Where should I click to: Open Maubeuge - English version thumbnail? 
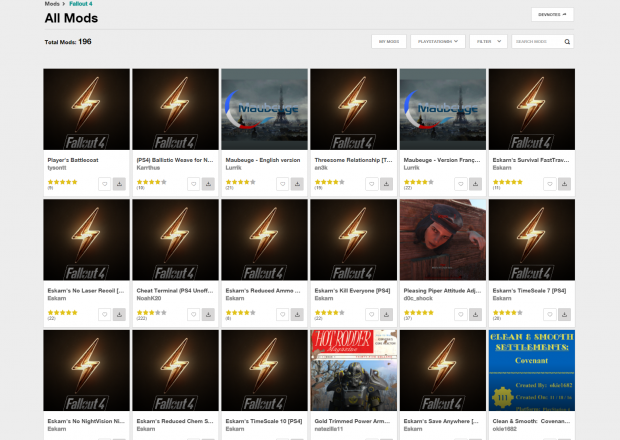point(265,109)
